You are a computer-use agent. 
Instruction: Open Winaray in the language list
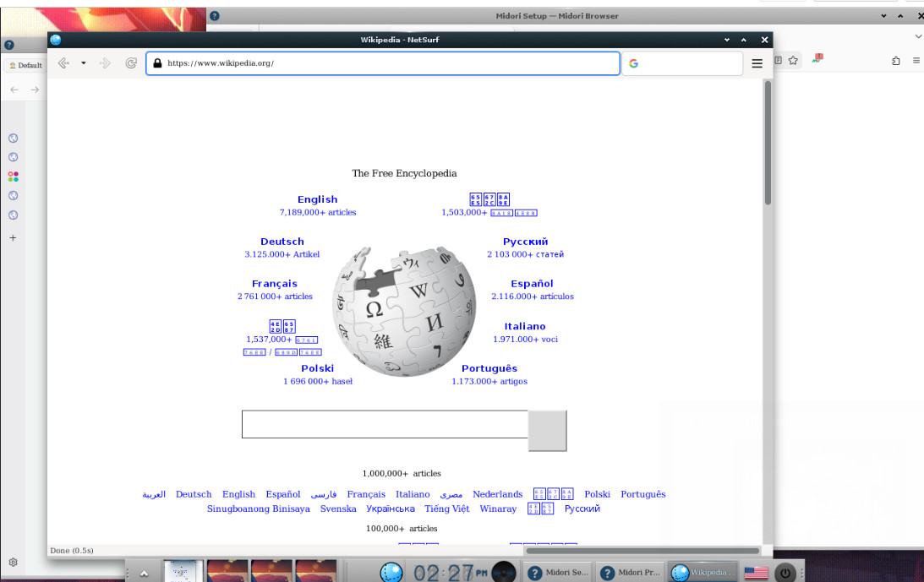[x=498, y=509]
